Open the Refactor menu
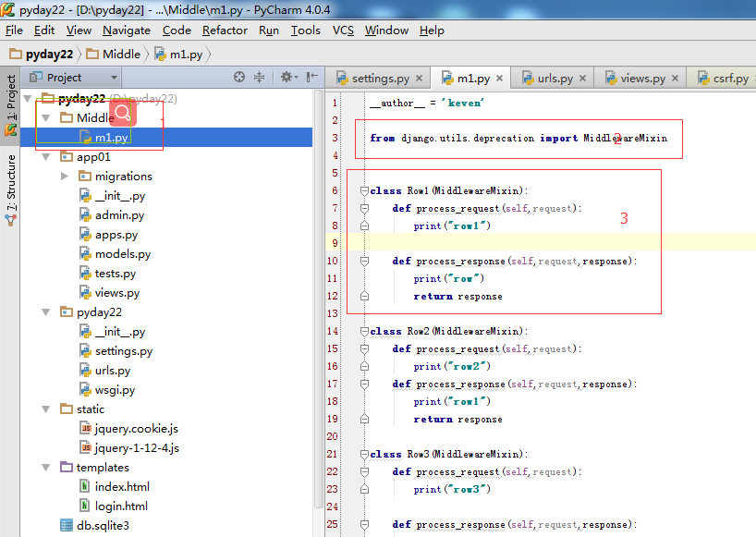The width and height of the screenshot is (756, 537). (225, 31)
